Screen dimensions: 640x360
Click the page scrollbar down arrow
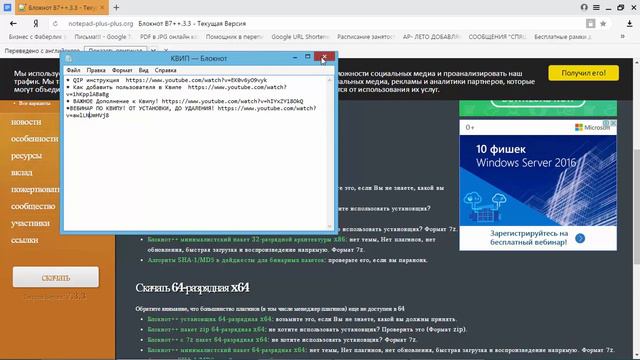tap(636, 356)
